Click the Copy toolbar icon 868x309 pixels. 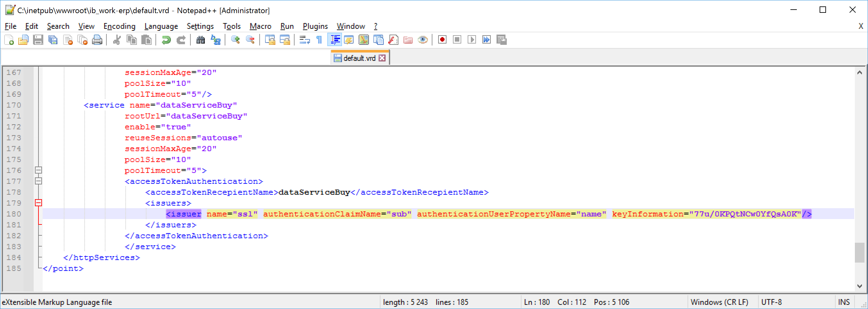(131, 40)
